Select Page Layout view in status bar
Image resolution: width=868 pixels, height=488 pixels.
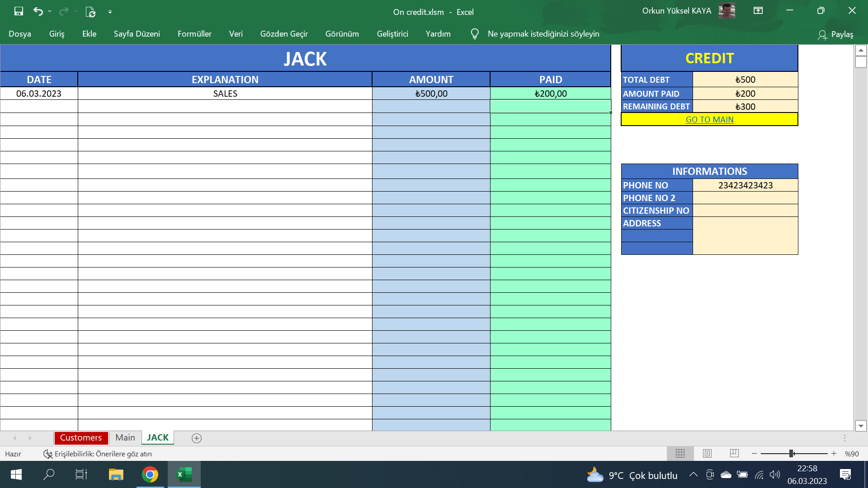707,453
